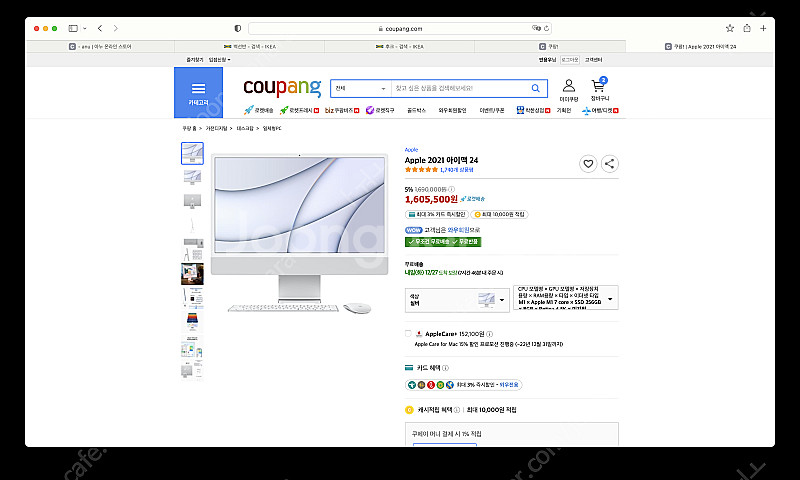Click the Safari sidebar toggle icon
This screenshot has height=480, width=800.
[x=73, y=29]
